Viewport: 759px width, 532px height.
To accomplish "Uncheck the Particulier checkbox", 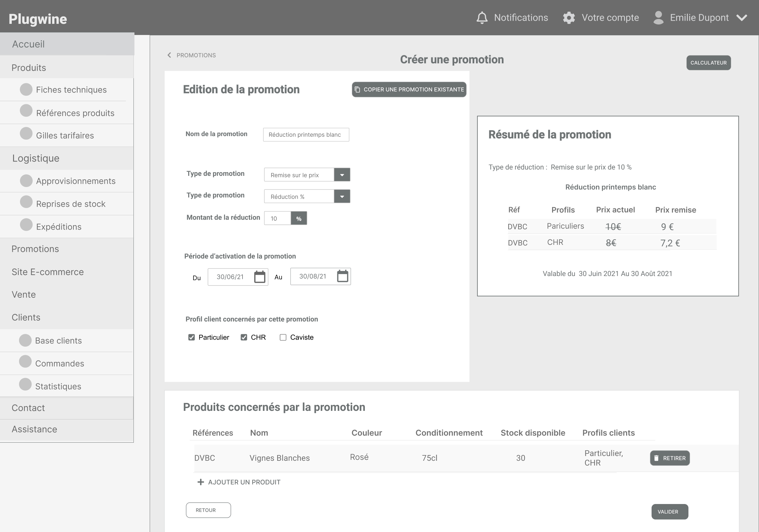I will click(x=191, y=337).
